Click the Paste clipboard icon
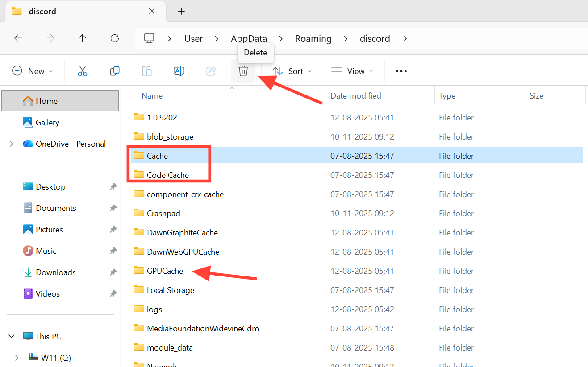588x367 pixels. (x=147, y=71)
